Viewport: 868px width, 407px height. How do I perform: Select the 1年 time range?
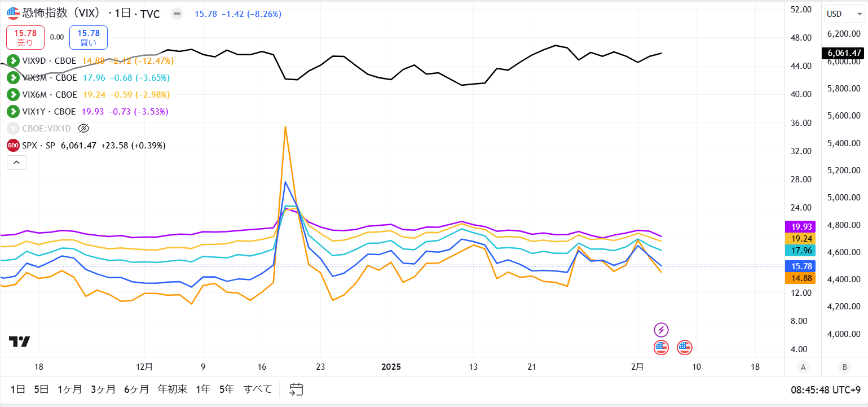(x=203, y=389)
